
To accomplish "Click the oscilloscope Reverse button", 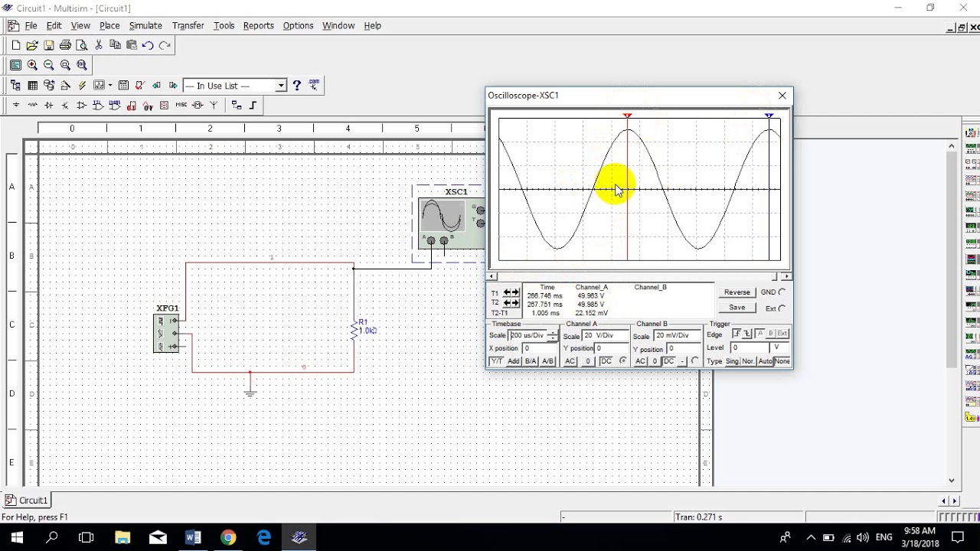I will tap(737, 292).
